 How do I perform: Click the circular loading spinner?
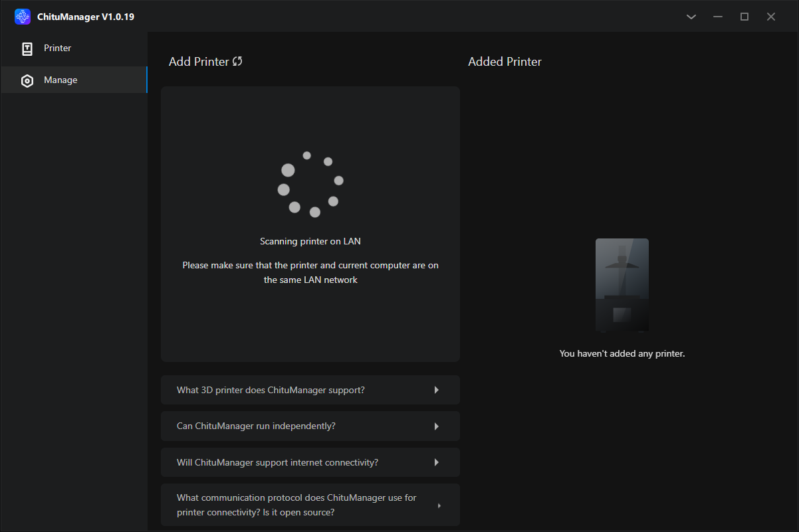click(x=310, y=184)
